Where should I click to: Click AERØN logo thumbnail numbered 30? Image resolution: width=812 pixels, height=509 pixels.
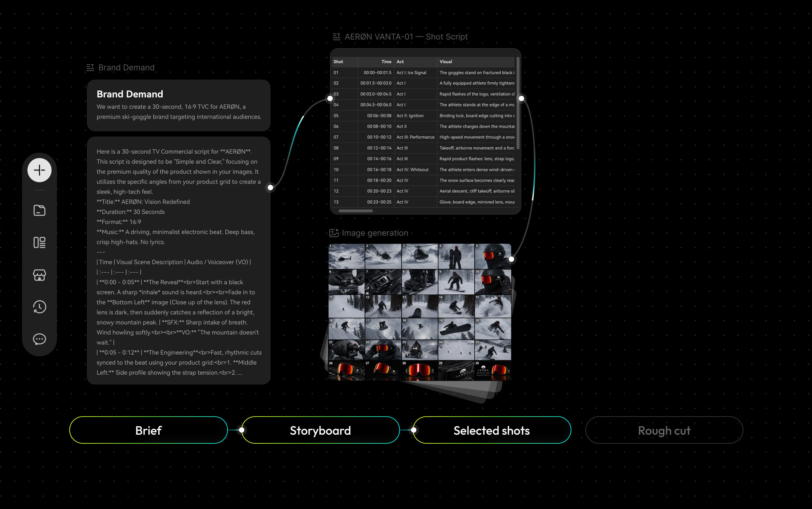coord(493,371)
